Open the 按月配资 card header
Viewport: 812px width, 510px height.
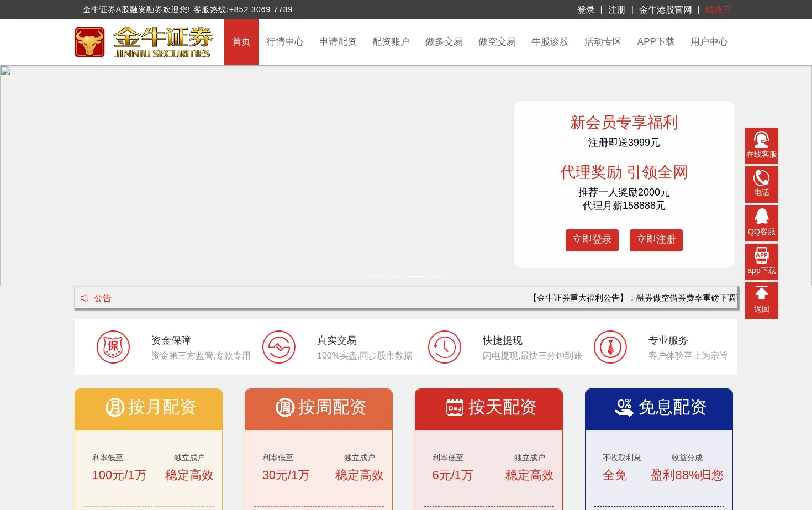[149, 409]
